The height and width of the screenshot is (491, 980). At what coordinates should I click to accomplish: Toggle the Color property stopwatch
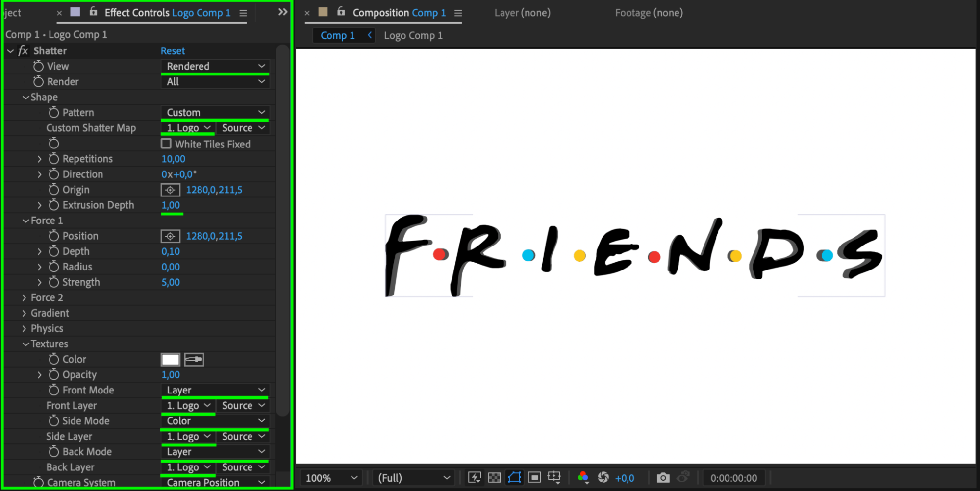coord(54,360)
